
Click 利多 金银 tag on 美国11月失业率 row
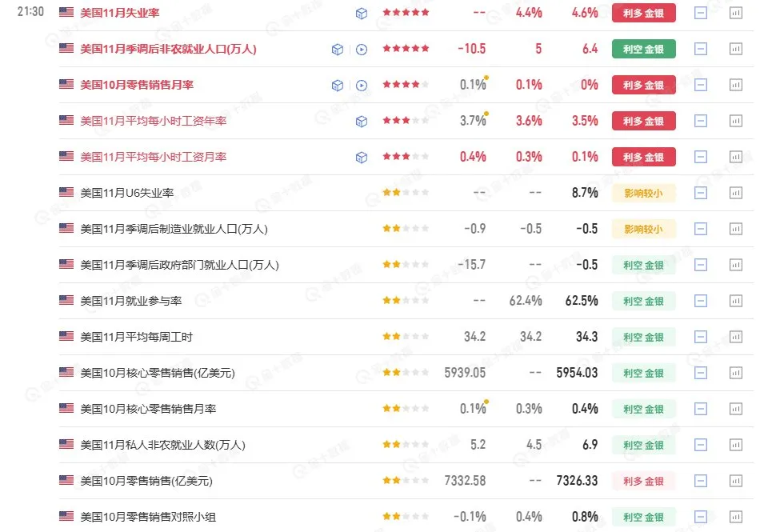[x=643, y=13]
